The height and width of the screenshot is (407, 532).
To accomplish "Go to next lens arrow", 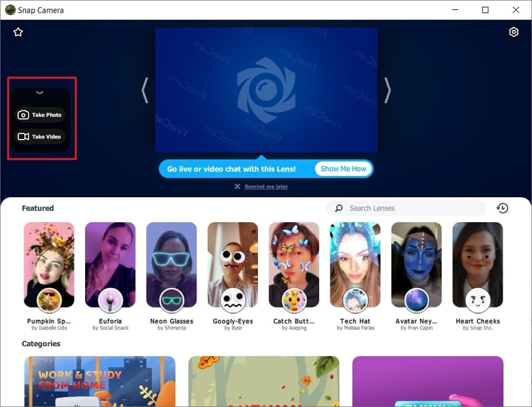I will (387, 90).
